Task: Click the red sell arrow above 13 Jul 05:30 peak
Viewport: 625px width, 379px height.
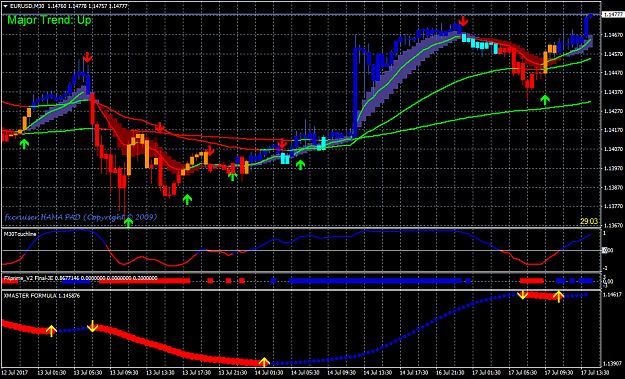Action: (x=88, y=57)
